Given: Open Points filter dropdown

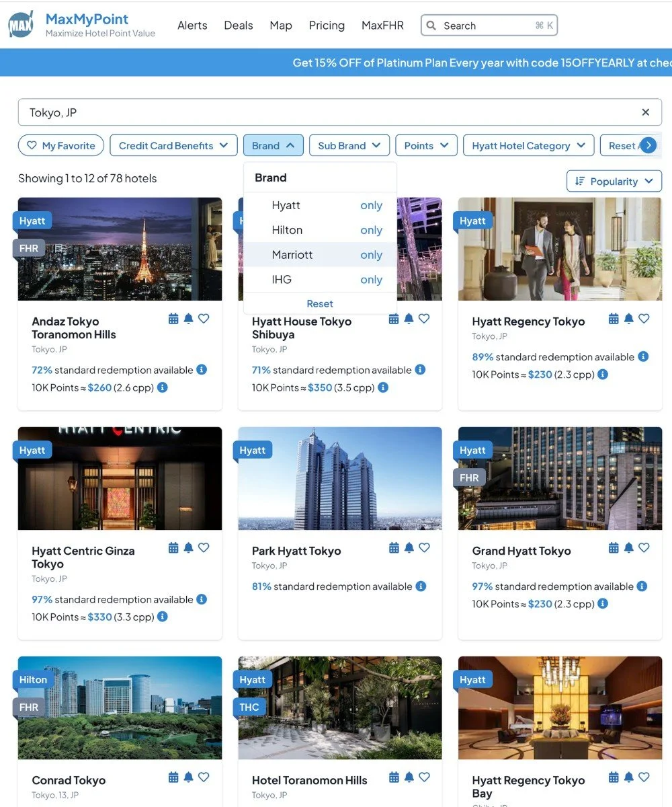Looking at the screenshot, I should (x=427, y=146).
